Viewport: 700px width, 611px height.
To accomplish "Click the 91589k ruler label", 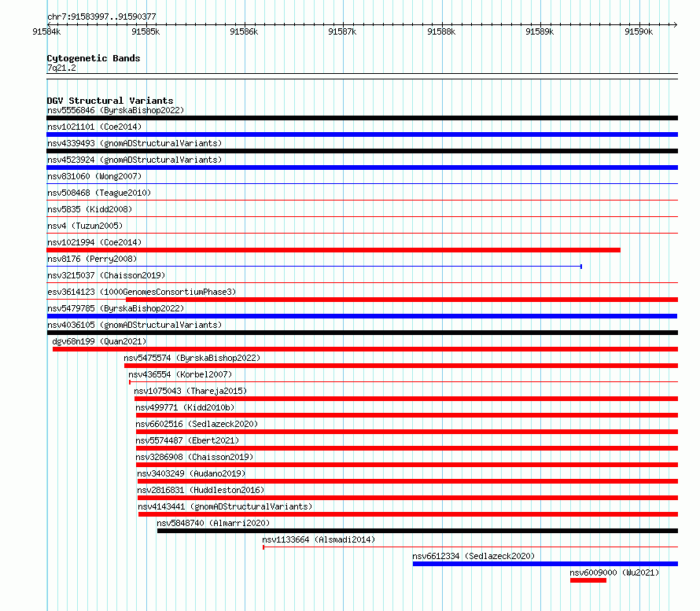I will tap(540, 31).
